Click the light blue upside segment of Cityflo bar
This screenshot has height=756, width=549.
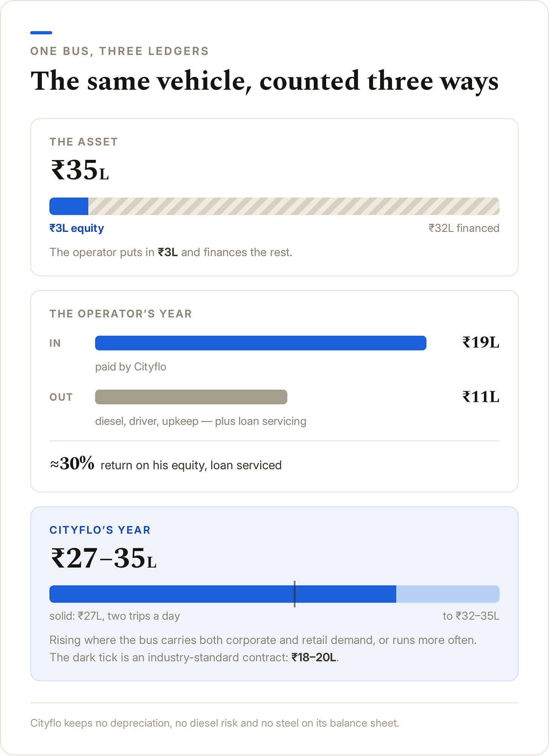point(448,594)
